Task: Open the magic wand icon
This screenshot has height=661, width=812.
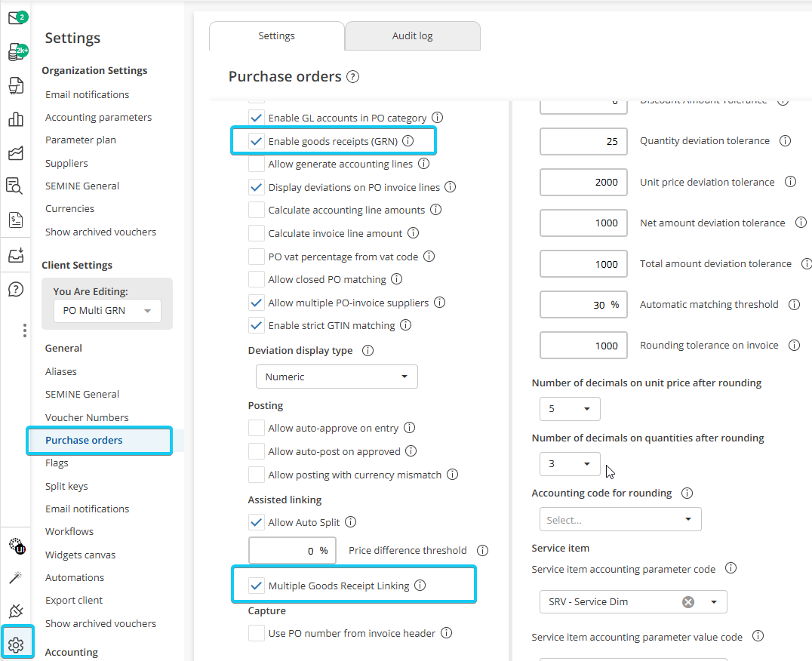Action: pyautogui.click(x=16, y=578)
